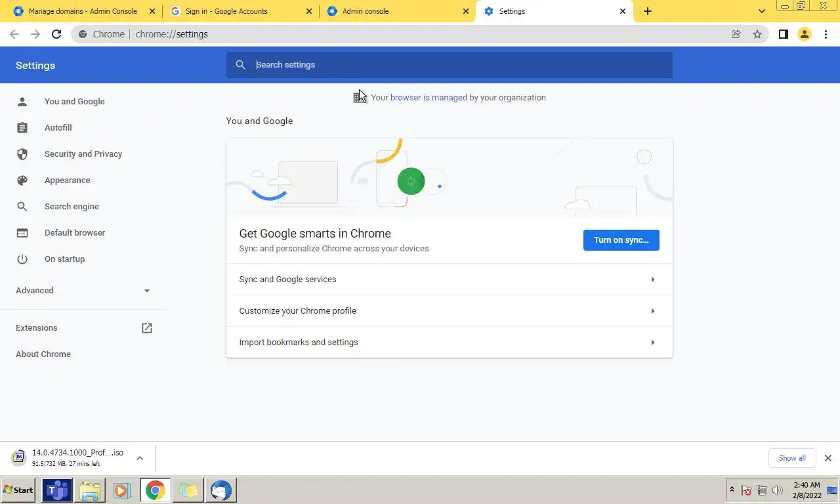Click Show all downloads button
The height and width of the screenshot is (504, 840).
click(x=792, y=458)
